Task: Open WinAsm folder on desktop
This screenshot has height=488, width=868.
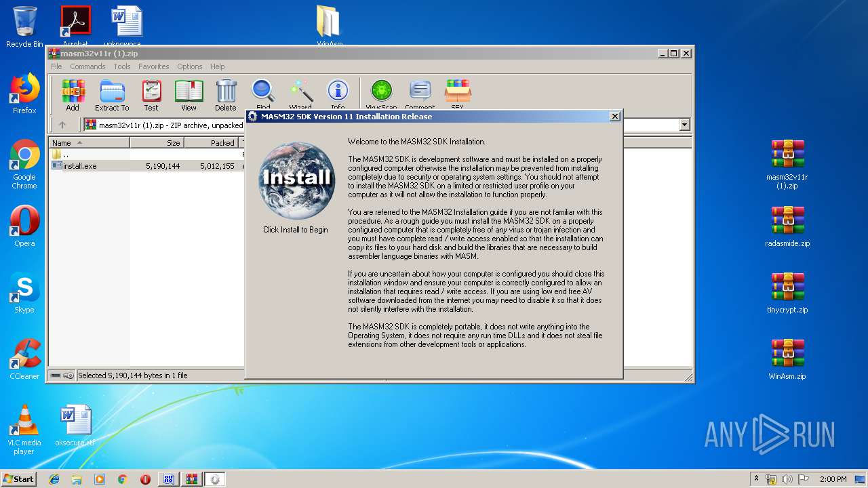Action: click(x=330, y=26)
